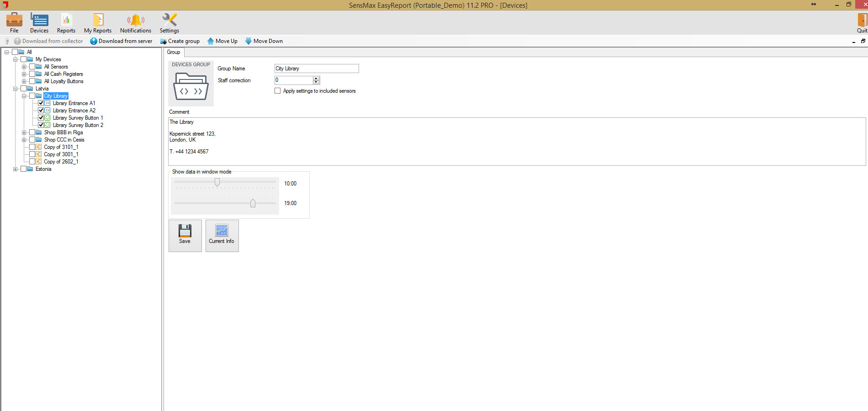Click the Estonia folder icon
Viewport: 868px width, 411px height.
pos(30,169)
